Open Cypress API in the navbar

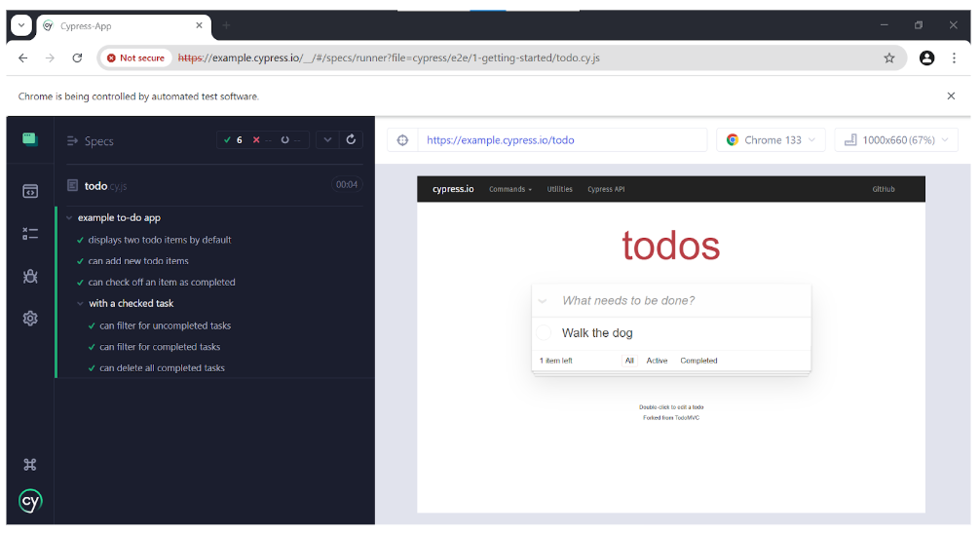[x=606, y=189]
